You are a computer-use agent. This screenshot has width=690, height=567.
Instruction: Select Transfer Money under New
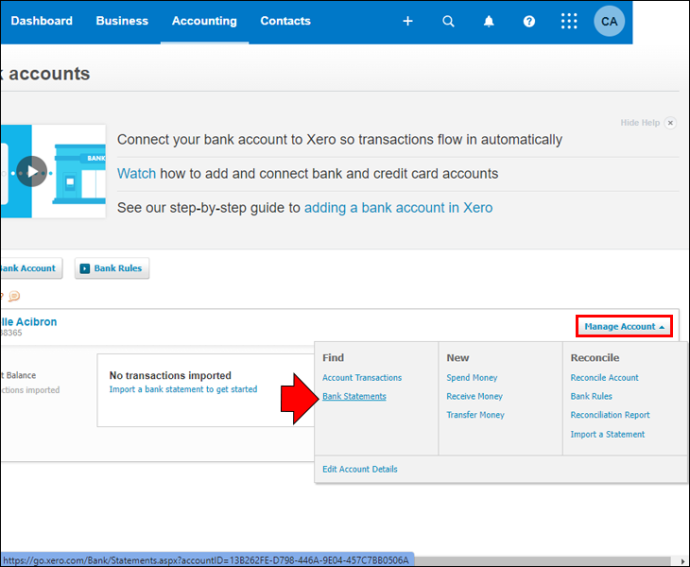[x=475, y=415]
